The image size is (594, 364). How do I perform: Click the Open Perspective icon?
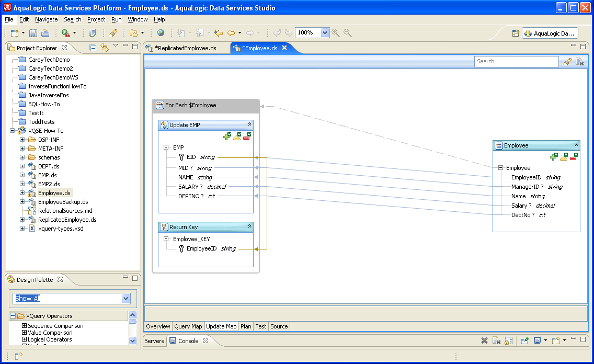[x=515, y=33]
